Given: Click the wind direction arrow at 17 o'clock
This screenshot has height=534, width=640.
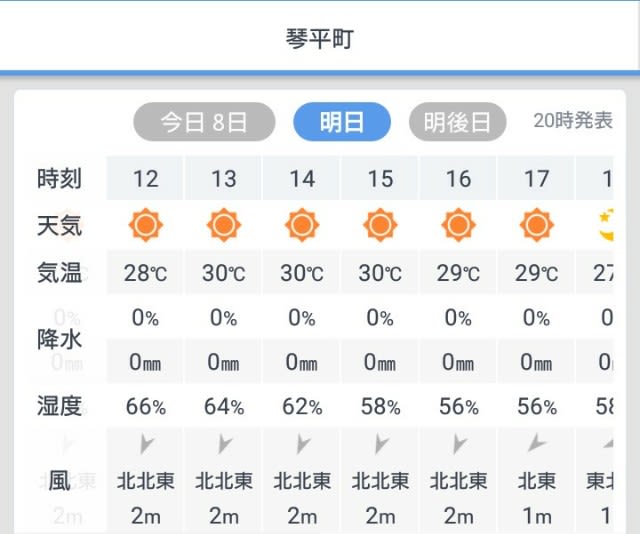Looking at the screenshot, I should tap(537, 443).
